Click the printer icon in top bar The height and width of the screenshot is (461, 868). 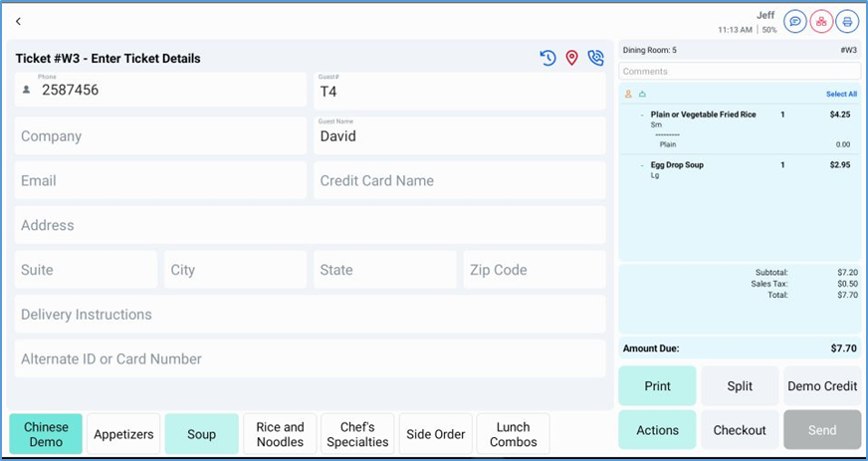click(x=847, y=21)
